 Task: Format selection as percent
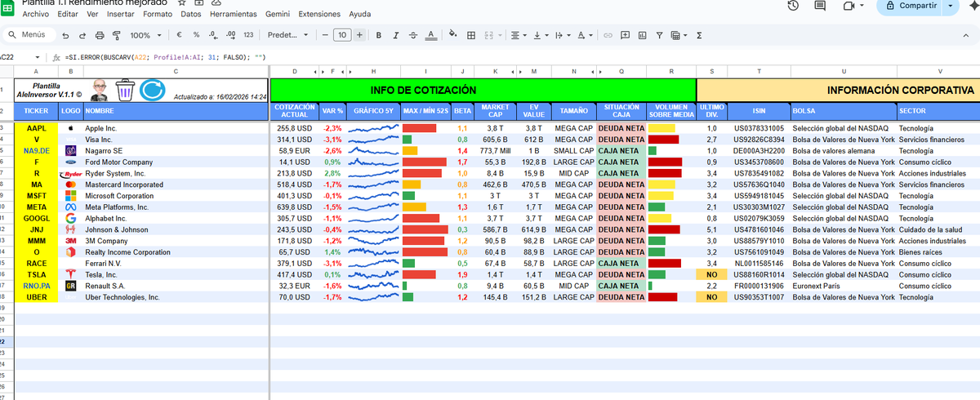[196, 35]
